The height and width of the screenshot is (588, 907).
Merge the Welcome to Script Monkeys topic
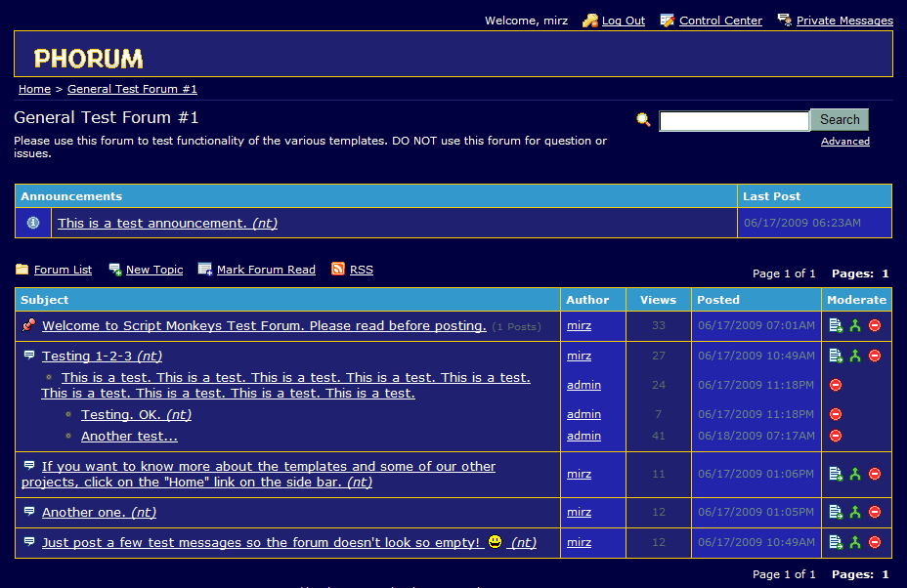click(x=855, y=325)
